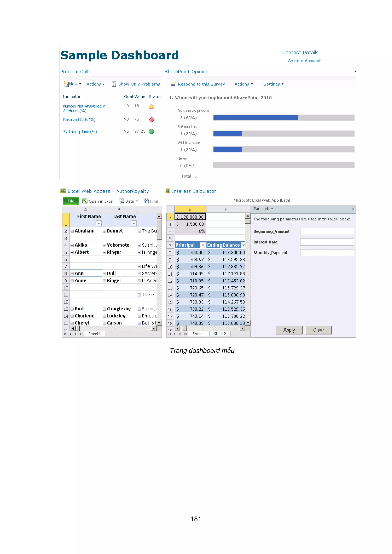This screenshot has width=392, height=554.
Task: Click the Show Only Problems icon
Action: [114, 84]
